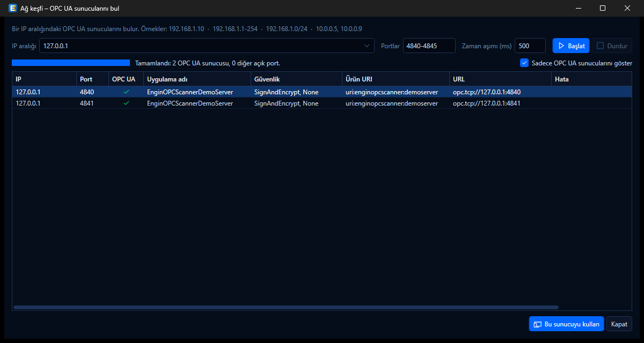
Task: Click the disabled Durdur button
Action: click(x=612, y=46)
